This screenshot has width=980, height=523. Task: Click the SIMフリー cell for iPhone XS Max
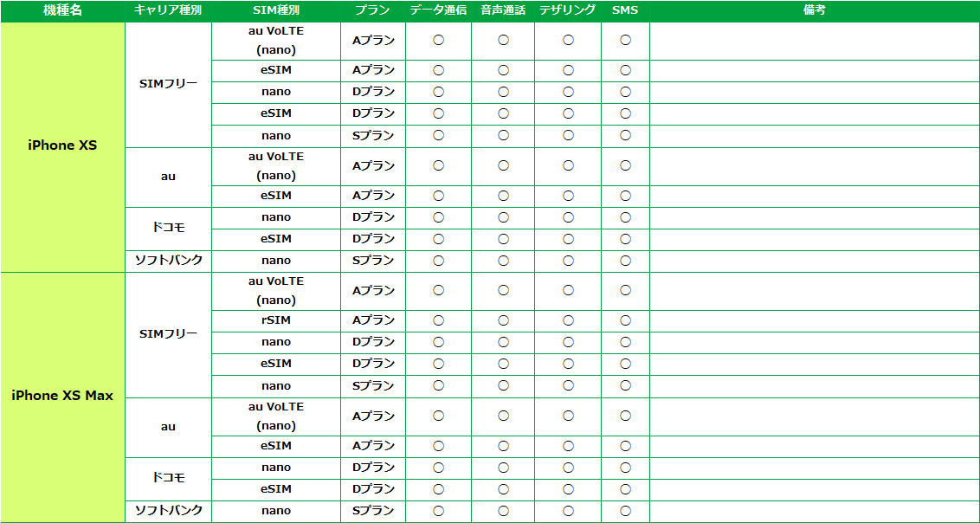pyautogui.click(x=168, y=334)
